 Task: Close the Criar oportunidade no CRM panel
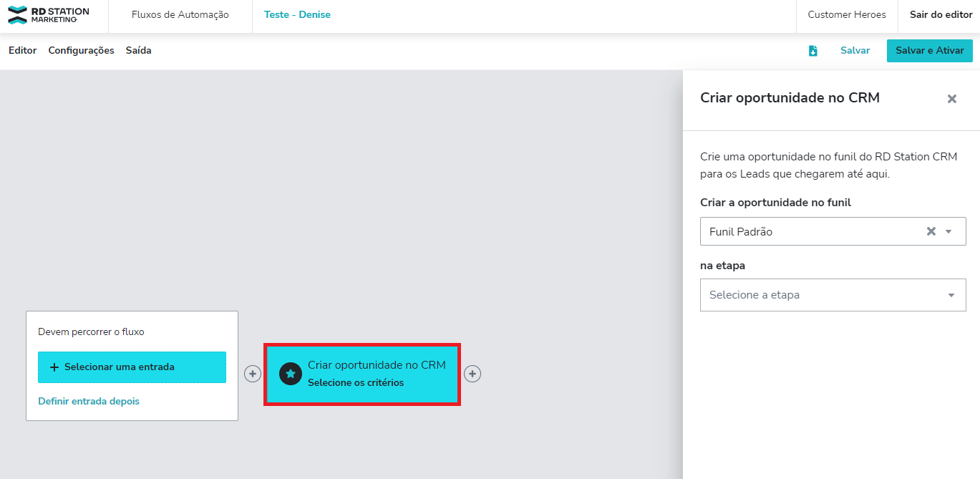coord(951,99)
